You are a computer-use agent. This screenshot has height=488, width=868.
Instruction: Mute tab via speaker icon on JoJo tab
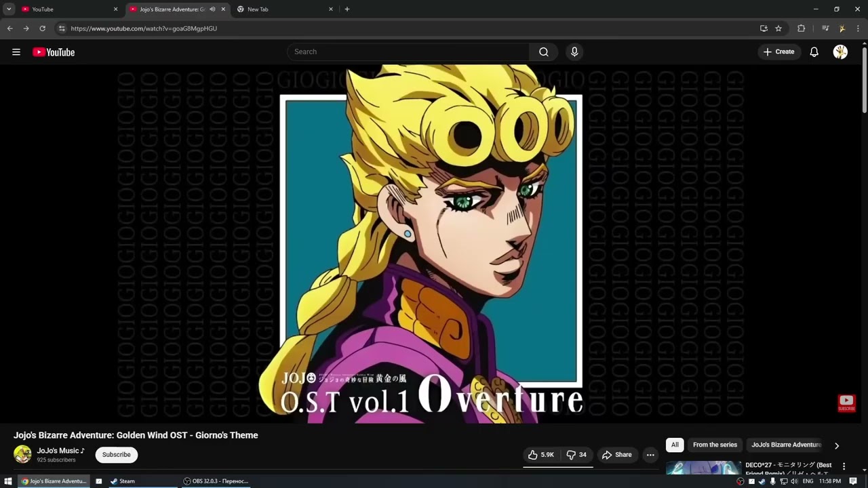click(x=212, y=9)
